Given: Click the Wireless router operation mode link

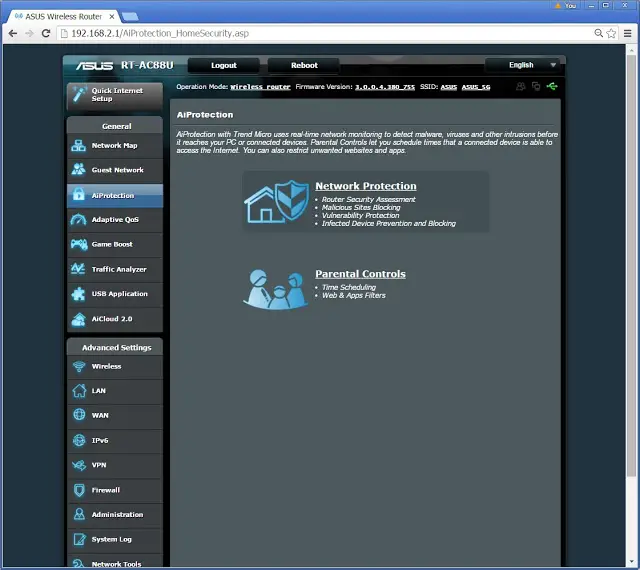Looking at the screenshot, I should [x=260, y=87].
